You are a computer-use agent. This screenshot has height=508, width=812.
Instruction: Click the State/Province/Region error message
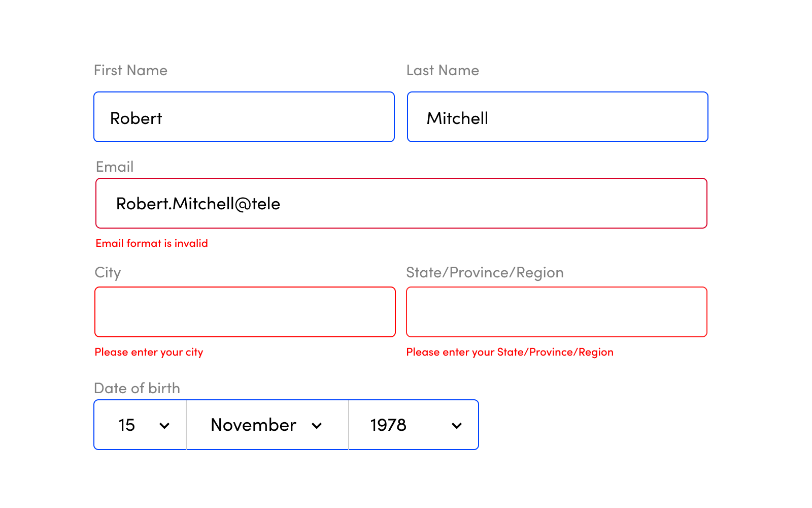tap(510, 352)
